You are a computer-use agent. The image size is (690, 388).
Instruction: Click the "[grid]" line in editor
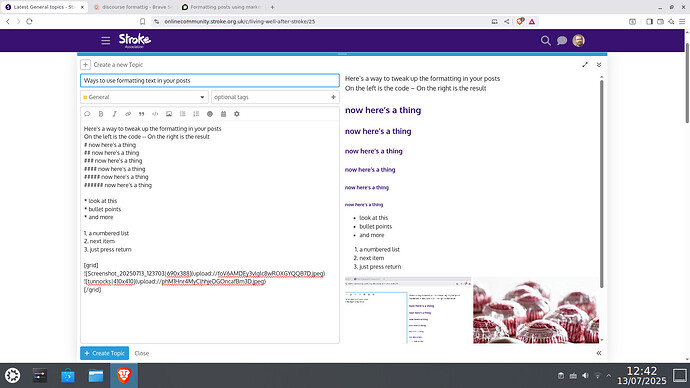pos(91,265)
